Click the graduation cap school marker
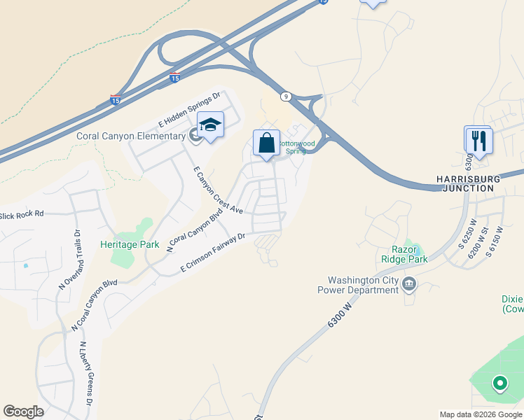The width and height of the screenshot is (524, 420). point(210,125)
